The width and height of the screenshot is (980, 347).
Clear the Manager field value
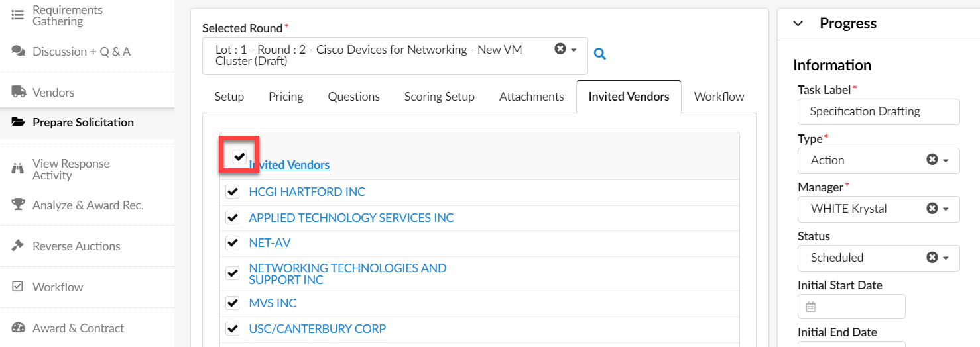point(932,209)
